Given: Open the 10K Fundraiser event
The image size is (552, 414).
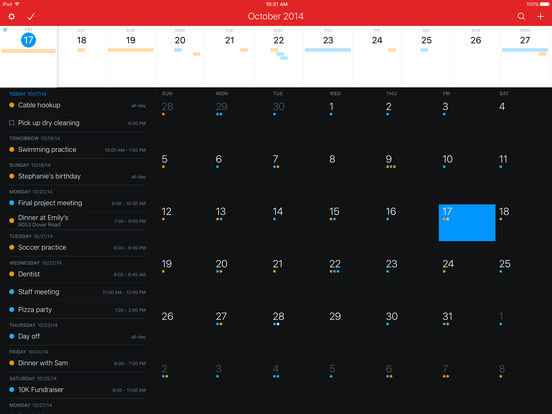Looking at the screenshot, I should [77, 390].
